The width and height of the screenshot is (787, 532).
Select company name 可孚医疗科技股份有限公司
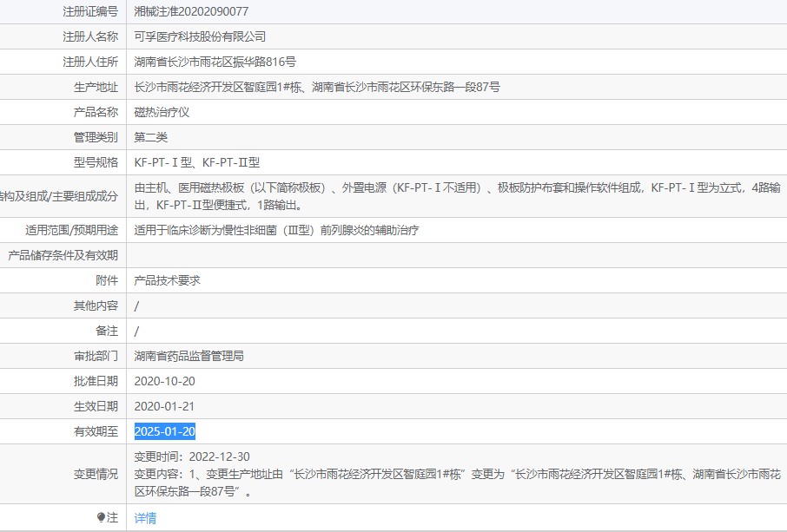click(x=200, y=36)
